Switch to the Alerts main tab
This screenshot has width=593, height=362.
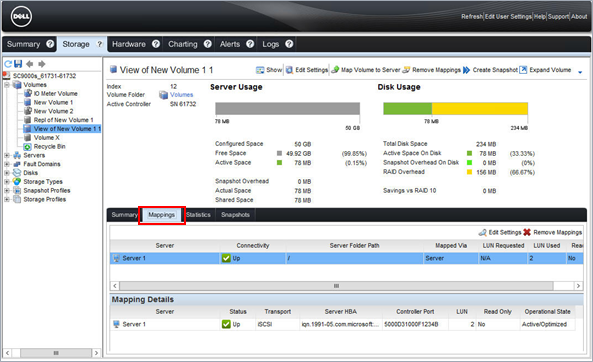pos(230,44)
